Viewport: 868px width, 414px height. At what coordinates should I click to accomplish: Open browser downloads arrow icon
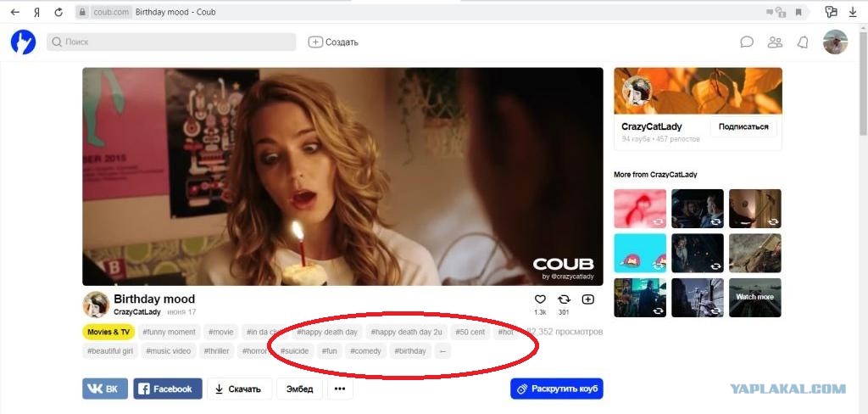[x=852, y=12]
